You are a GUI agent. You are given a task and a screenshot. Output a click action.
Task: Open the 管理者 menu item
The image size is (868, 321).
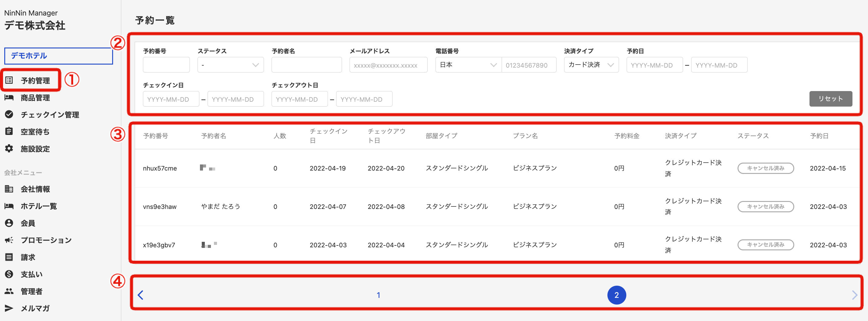pos(32,291)
